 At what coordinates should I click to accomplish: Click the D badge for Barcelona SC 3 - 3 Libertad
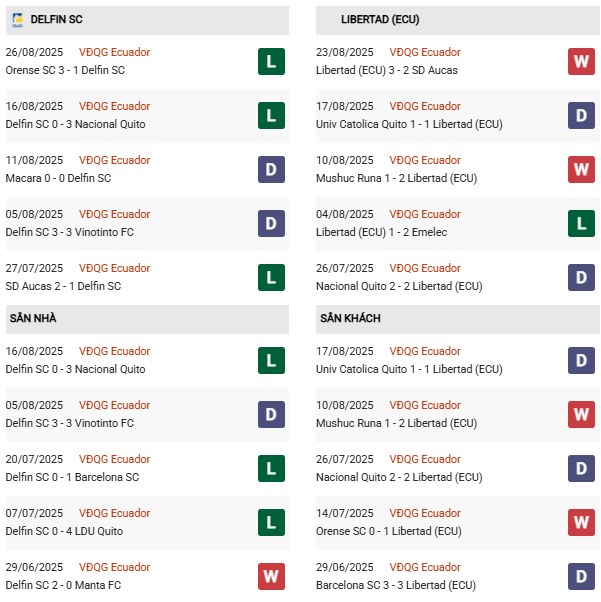coord(581,577)
